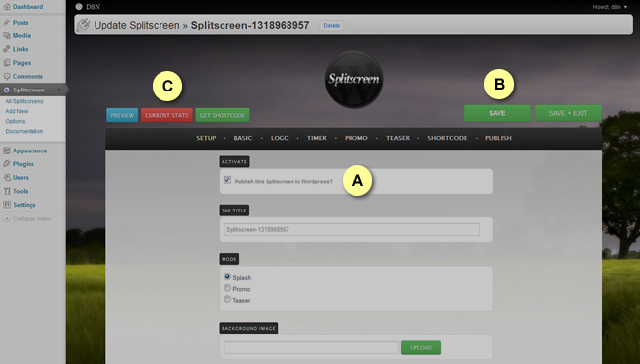Click the Users icon in sidebar
640x364 pixels.
7,178
